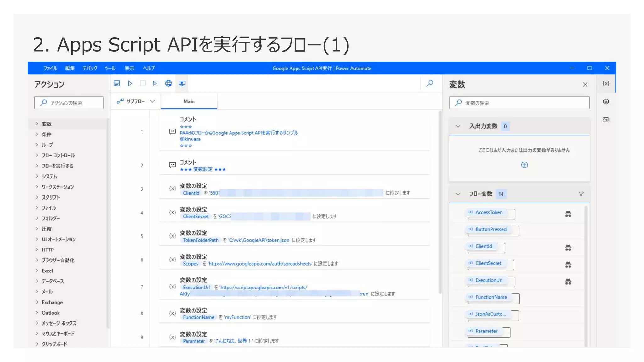Click the Run next action icon
The width and height of the screenshot is (644, 362).
click(155, 83)
